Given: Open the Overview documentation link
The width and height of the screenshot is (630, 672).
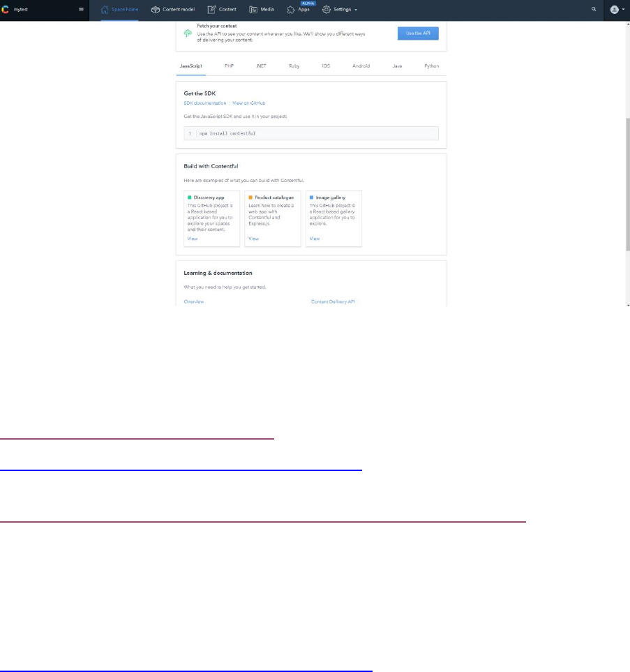Looking at the screenshot, I should click(x=194, y=301).
